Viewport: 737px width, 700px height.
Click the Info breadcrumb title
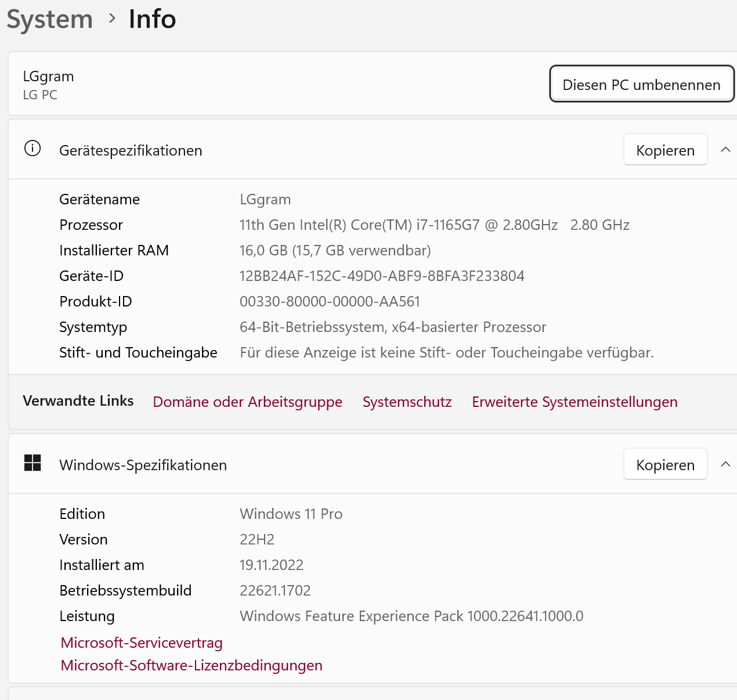coord(152,19)
